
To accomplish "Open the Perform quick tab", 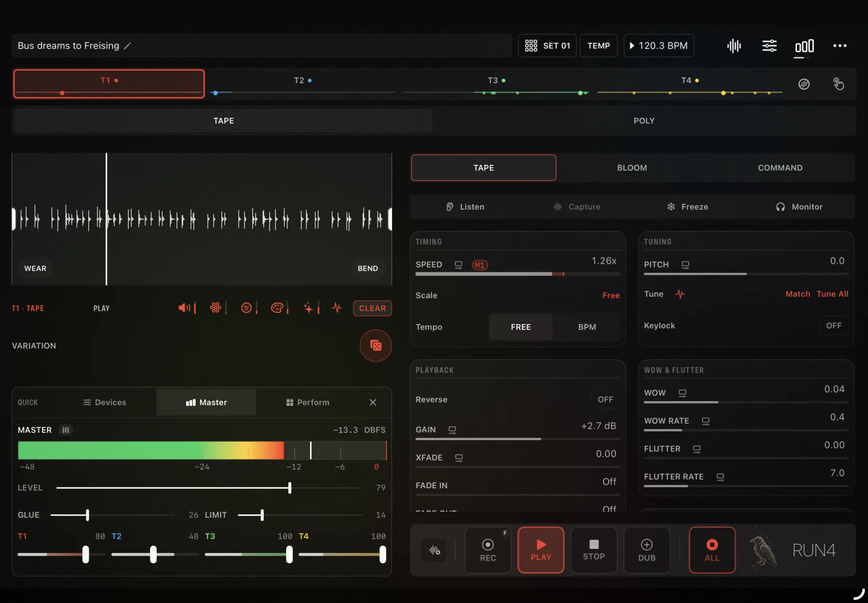I will pos(308,402).
